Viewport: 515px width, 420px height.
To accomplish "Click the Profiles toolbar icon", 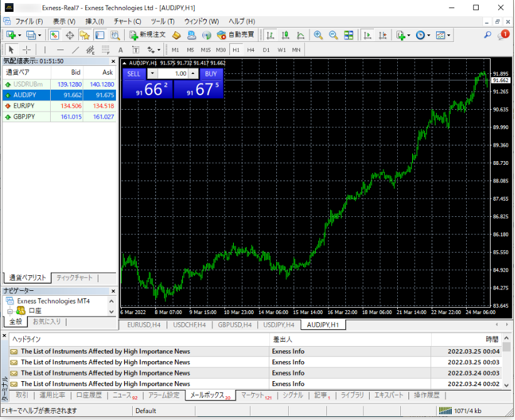I will click(31, 35).
